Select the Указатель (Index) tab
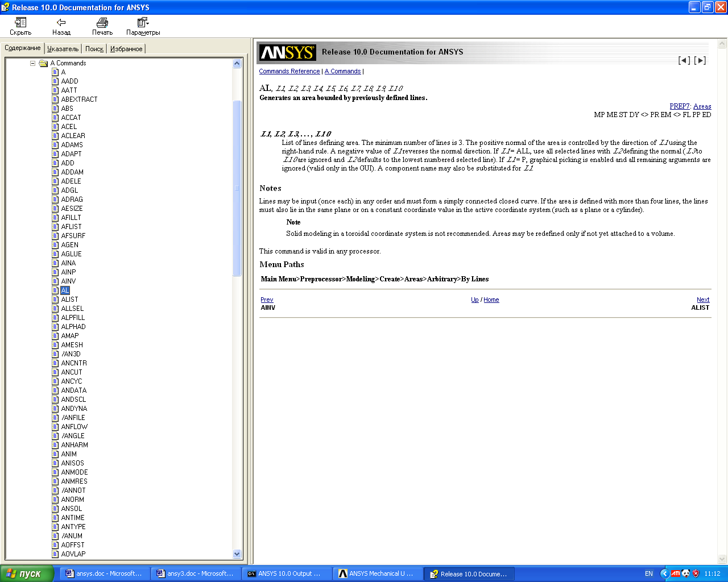The width and height of the screenshot is (728, 582). coord(63,49)
